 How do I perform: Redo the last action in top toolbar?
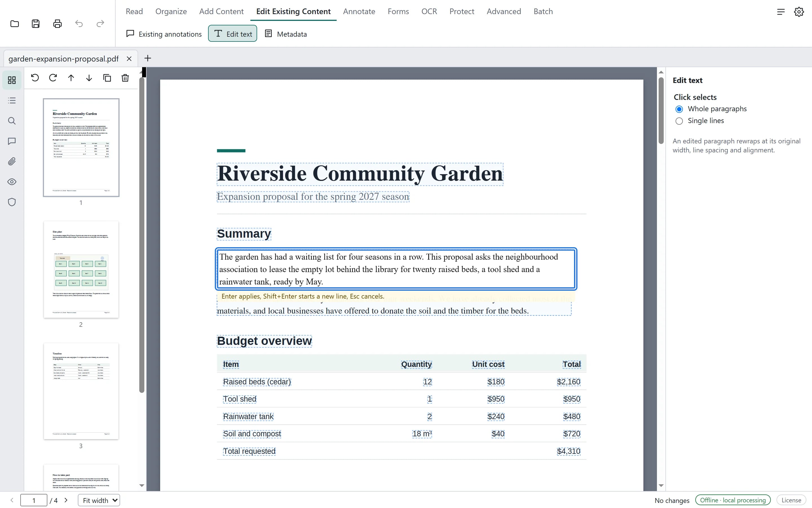point(100,24)
